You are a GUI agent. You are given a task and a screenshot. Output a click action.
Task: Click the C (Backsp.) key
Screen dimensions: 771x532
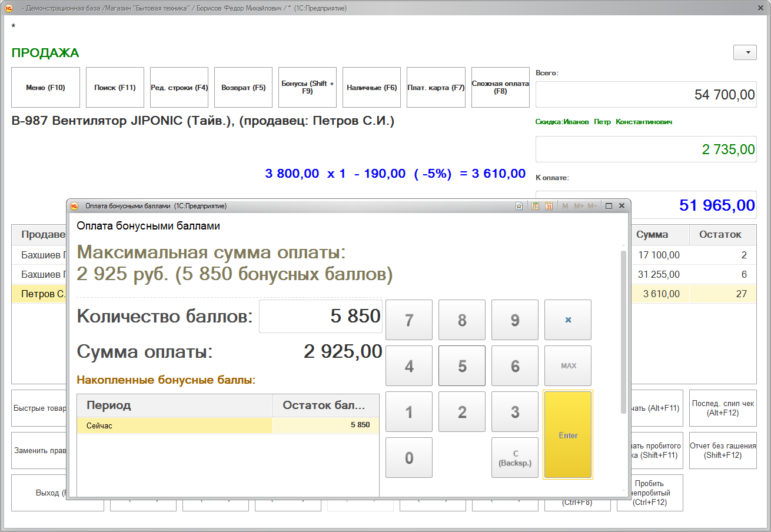pos(515,458)
